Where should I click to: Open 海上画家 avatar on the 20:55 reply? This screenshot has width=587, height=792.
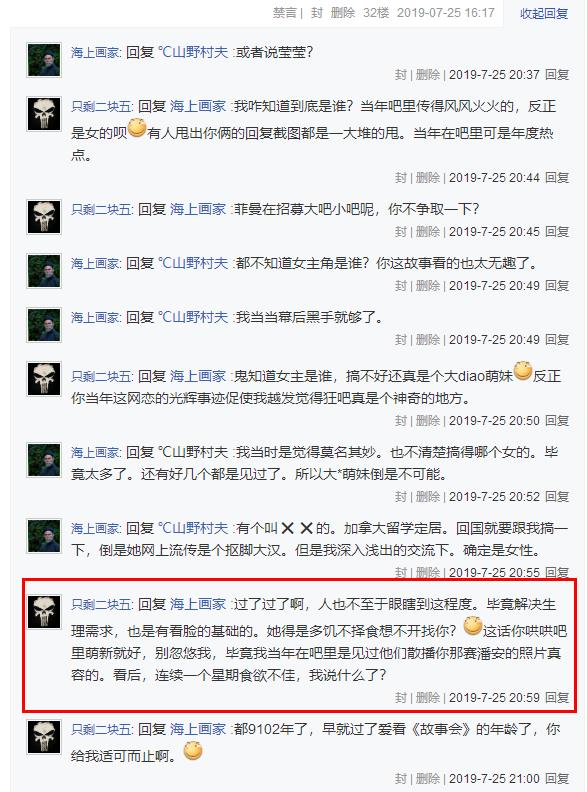44,536
